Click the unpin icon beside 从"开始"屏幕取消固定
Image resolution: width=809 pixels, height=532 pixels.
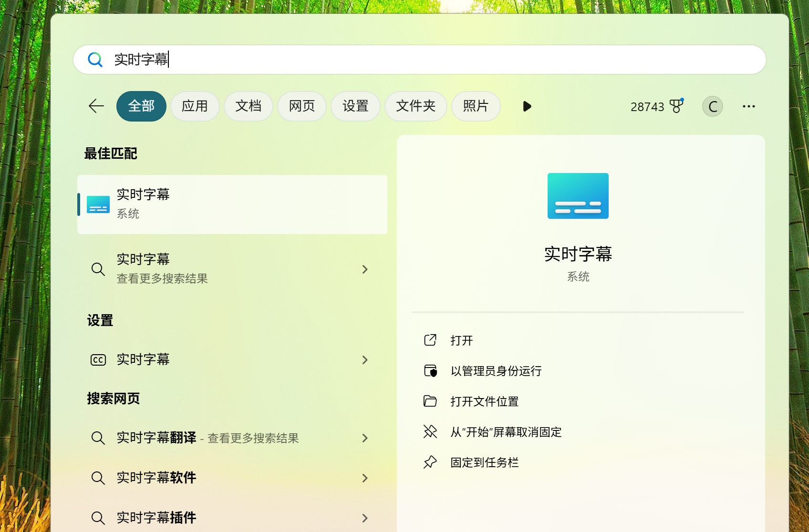pos(430,432)
